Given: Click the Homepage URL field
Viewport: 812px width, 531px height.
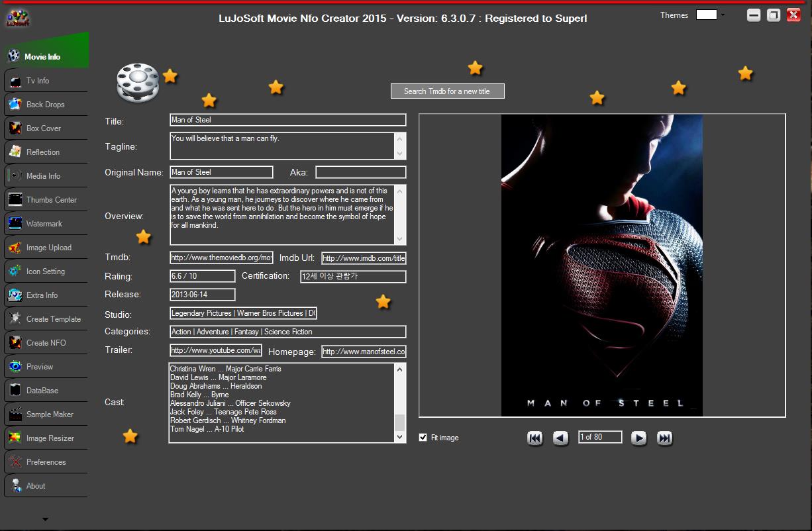Looking at the screenshot, I should [x=364, y=352].
